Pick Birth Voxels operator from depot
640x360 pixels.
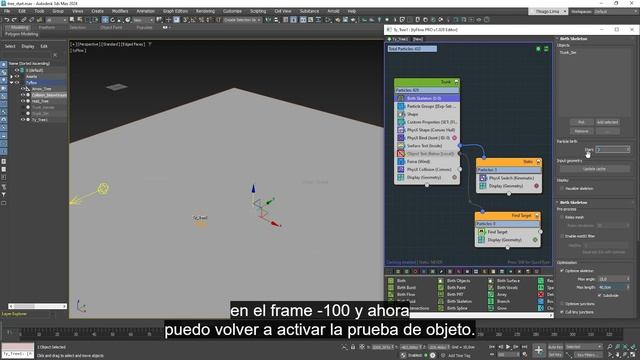click(503, 288)
